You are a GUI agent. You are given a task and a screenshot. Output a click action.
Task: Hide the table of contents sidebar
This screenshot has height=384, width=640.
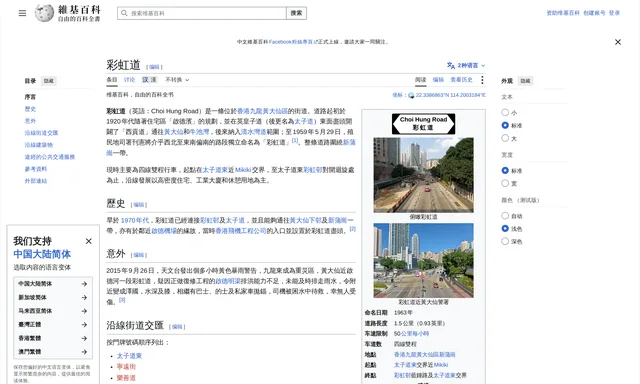[49, 81]
